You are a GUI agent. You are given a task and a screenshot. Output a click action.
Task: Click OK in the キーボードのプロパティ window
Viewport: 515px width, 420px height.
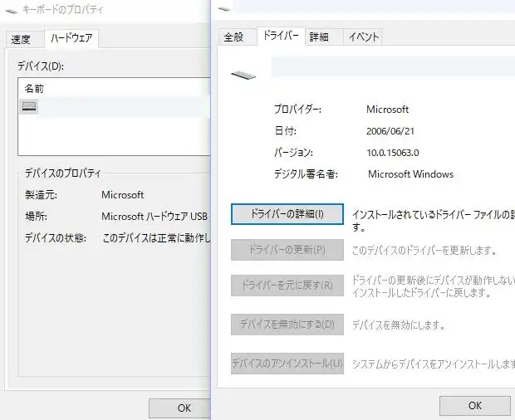tap(179, 408)
